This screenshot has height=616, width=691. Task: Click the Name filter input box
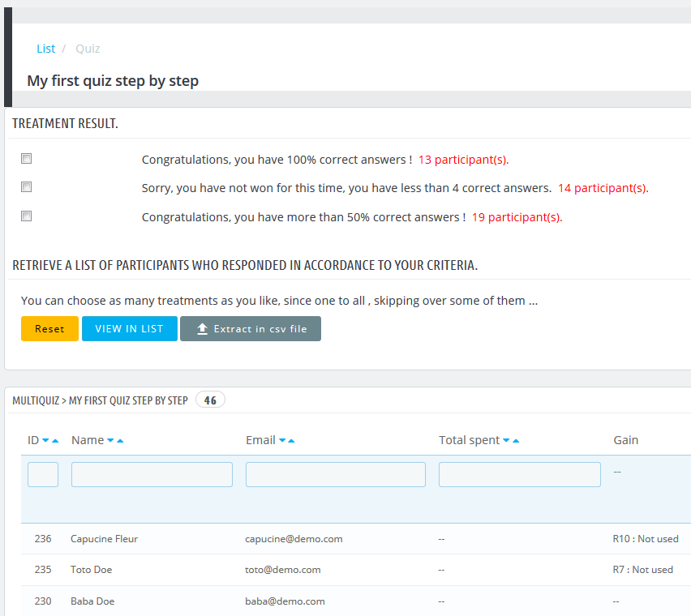(152, 474)
